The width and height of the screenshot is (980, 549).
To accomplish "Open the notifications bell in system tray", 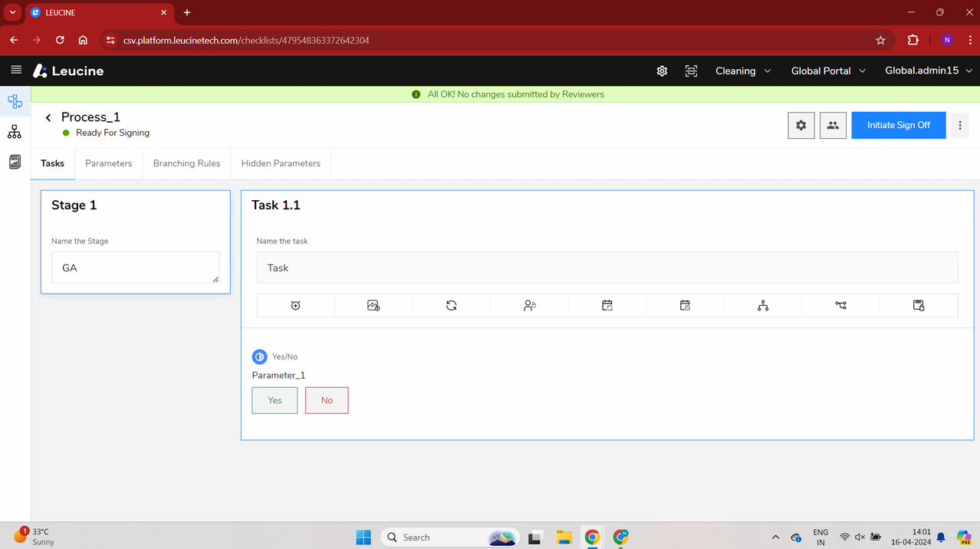I will click(941, 537).
